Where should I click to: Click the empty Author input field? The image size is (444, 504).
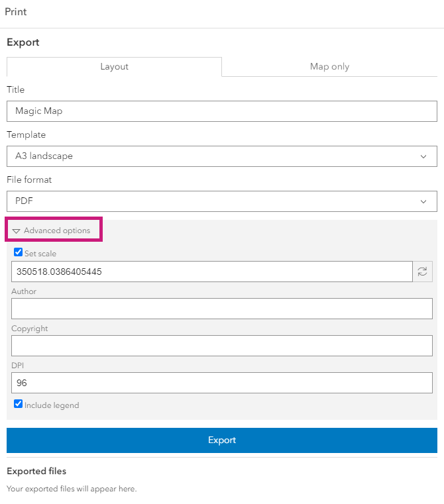(222, 309)
